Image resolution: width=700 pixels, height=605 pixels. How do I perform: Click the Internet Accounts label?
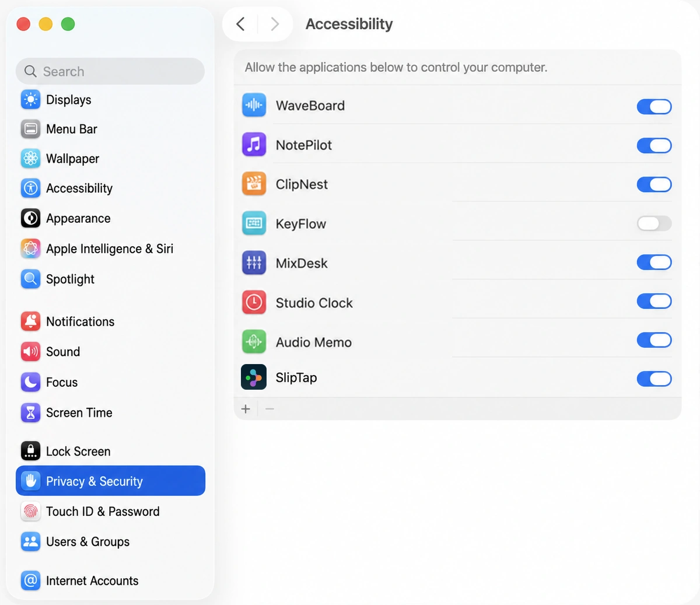92,581
